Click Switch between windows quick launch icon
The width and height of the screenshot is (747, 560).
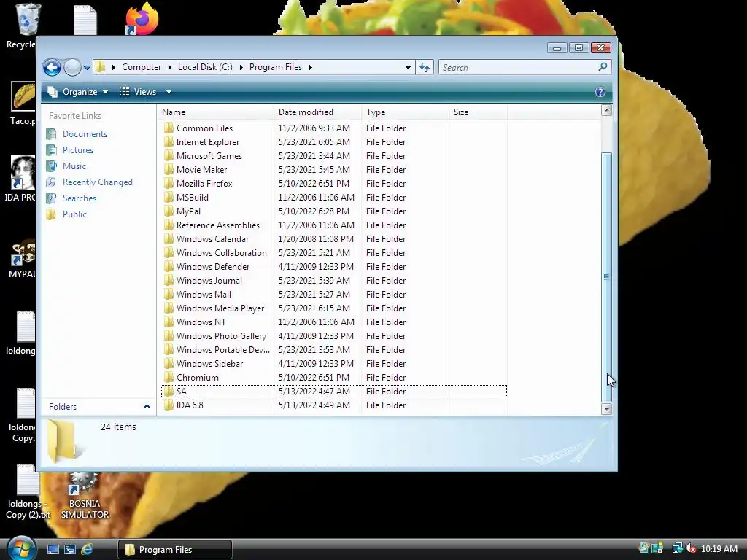click(x=70, y=550)
